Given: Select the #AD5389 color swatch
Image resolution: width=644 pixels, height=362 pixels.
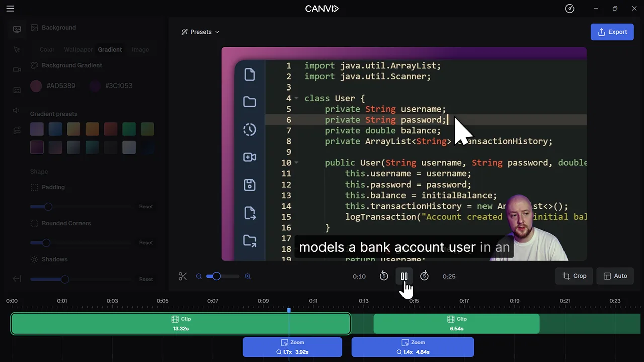Looking at the screenshot, I should tap(36, 86).
